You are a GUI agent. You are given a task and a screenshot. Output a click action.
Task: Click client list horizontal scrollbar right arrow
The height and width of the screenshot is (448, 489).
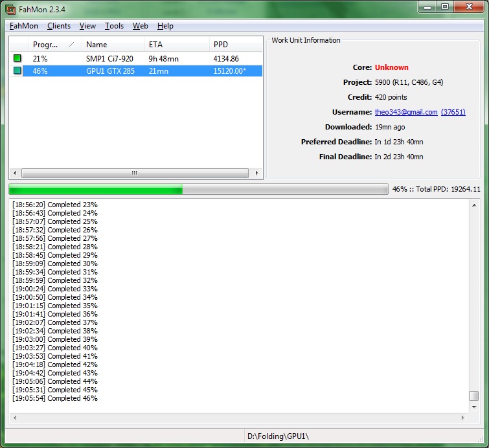[257, 173]
